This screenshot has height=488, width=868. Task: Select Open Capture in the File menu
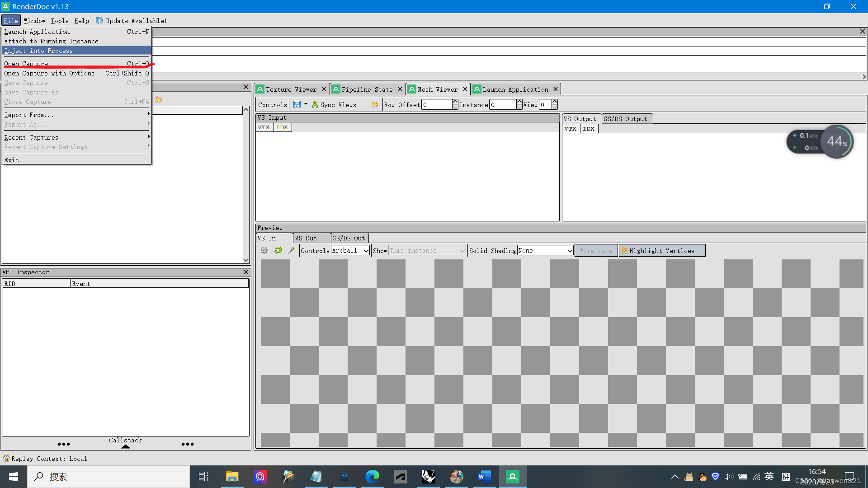point(26,64)
